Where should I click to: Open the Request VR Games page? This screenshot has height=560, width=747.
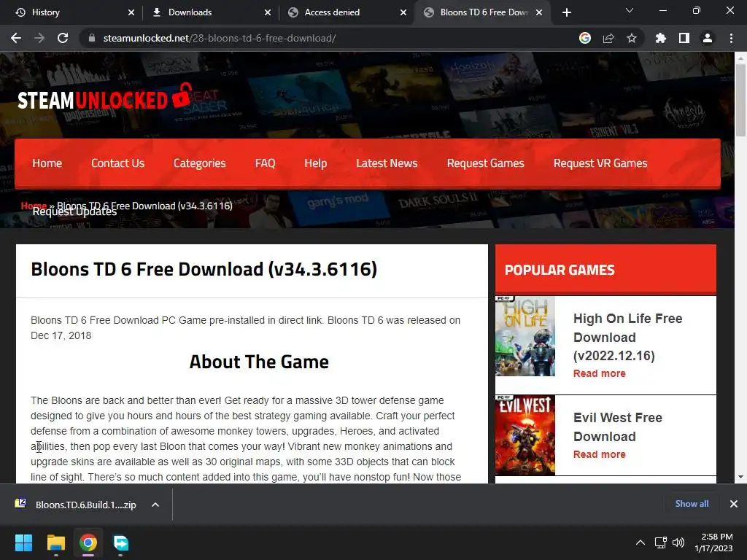pos(600,163)
